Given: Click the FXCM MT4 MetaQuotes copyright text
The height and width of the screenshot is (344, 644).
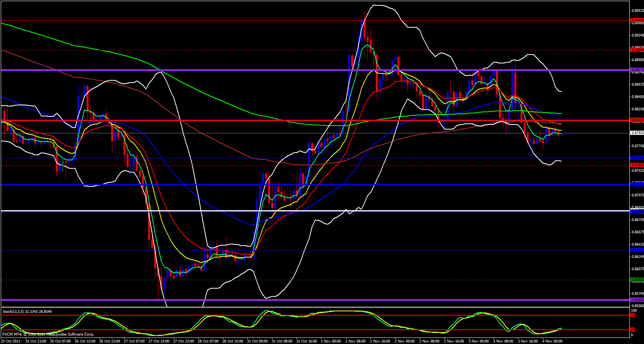Looking at the screenshot, I should (x=48, y=334).
